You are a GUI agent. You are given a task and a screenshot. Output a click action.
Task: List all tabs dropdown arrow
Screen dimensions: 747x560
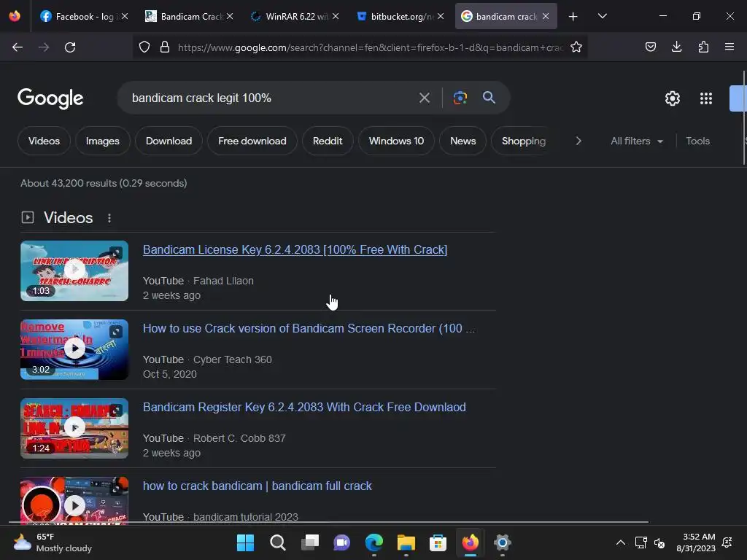(x=602, y=16)
